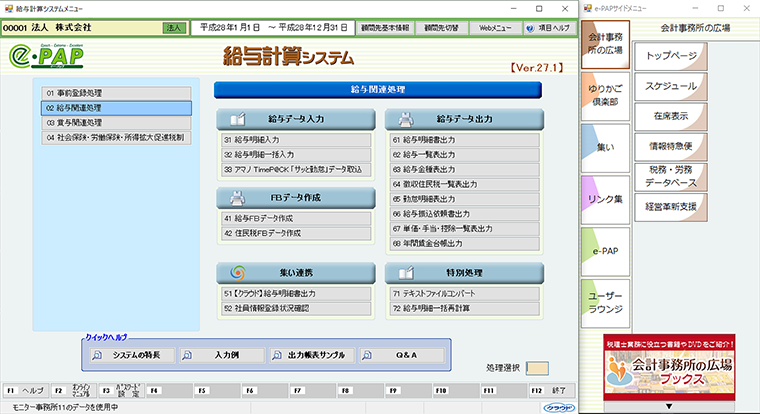Click magnifier icon on システムの特長 button
Viewport: 760px width, 414px height.
97,355
